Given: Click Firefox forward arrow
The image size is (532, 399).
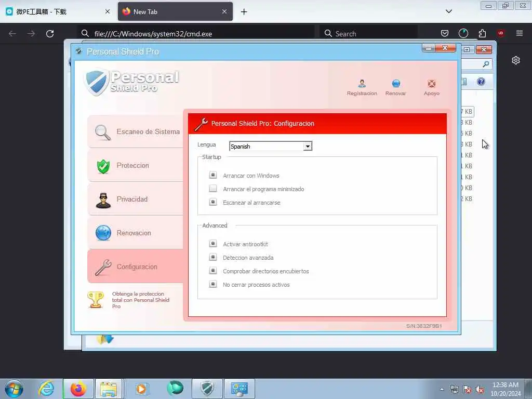Looking at the screenshot, I should pos(31,34).
